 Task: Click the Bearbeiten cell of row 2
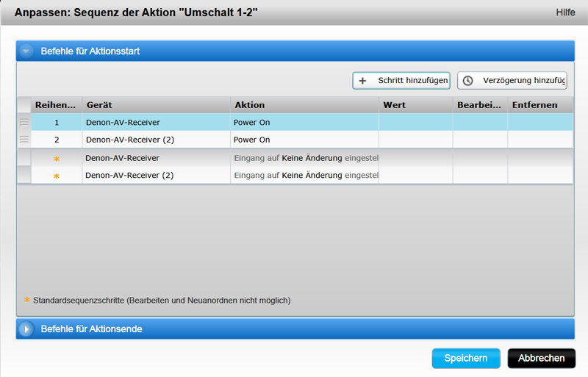point(480,140)
